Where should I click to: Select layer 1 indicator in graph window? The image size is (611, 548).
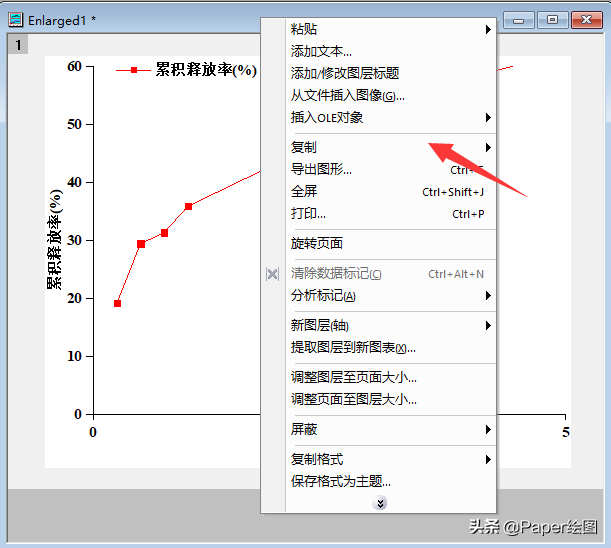coord(18,45)
